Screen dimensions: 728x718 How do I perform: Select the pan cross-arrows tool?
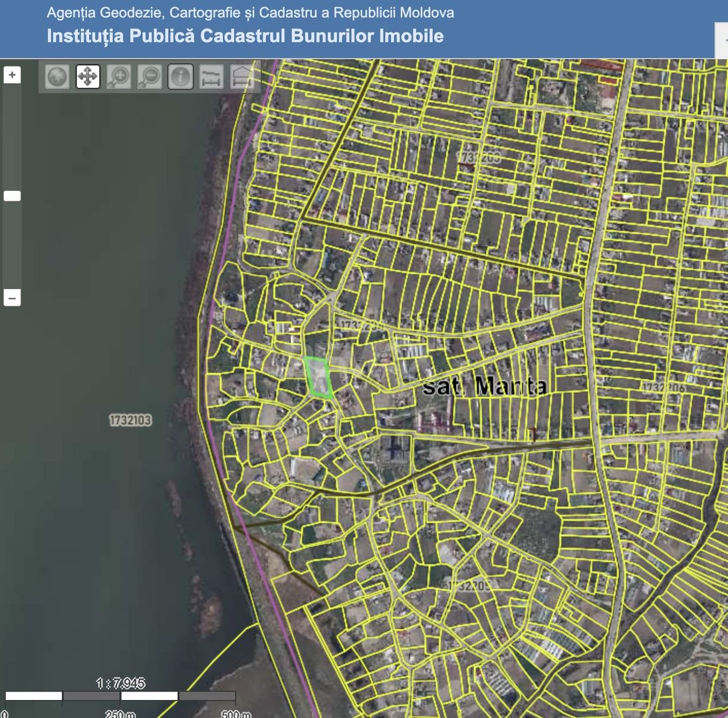(88, 76)
